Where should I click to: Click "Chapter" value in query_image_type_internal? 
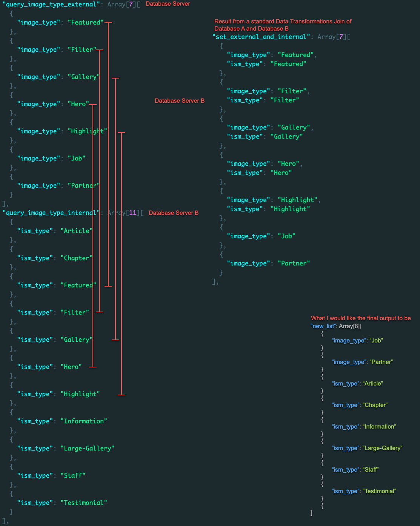coord(77,258)
